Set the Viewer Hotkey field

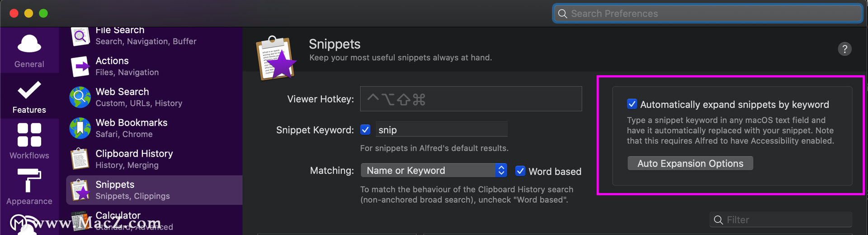[x=471, y=99]
